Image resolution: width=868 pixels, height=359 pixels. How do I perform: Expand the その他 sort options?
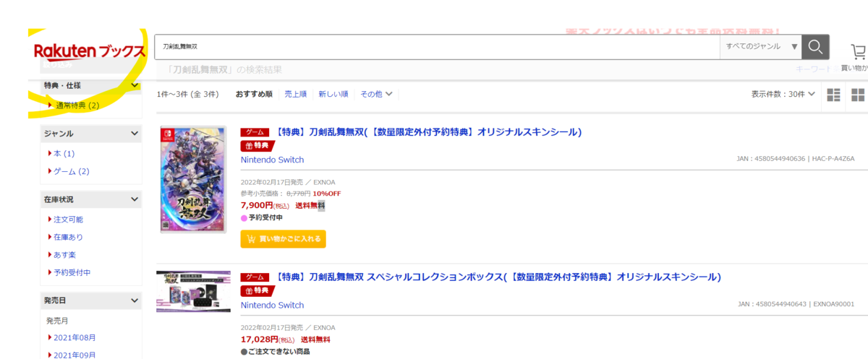click(376, 94)
